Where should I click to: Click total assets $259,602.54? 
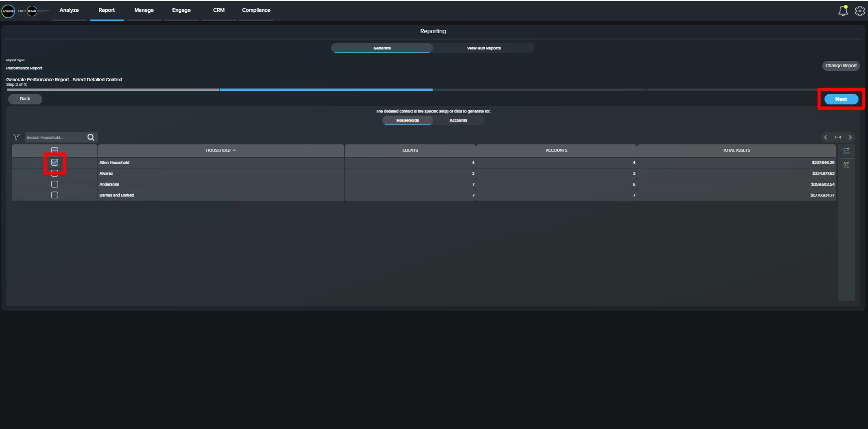click(x=823, y=184)
